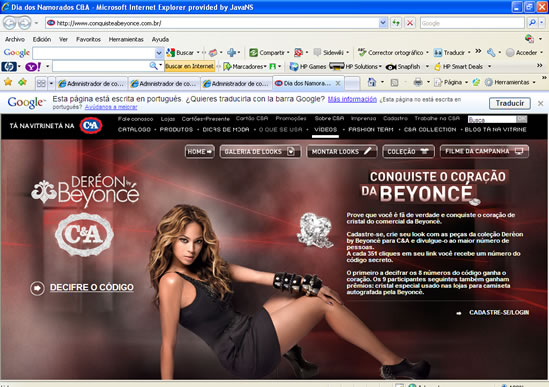Click the Traducir button in translate bar
This screenshot has height=387, width=549.
click(510, 103)
